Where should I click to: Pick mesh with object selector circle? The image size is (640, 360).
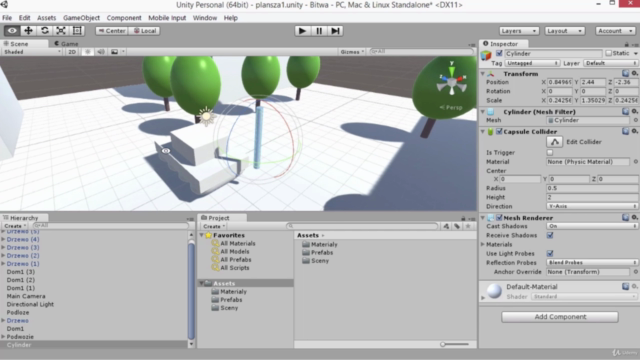(636, 120)
